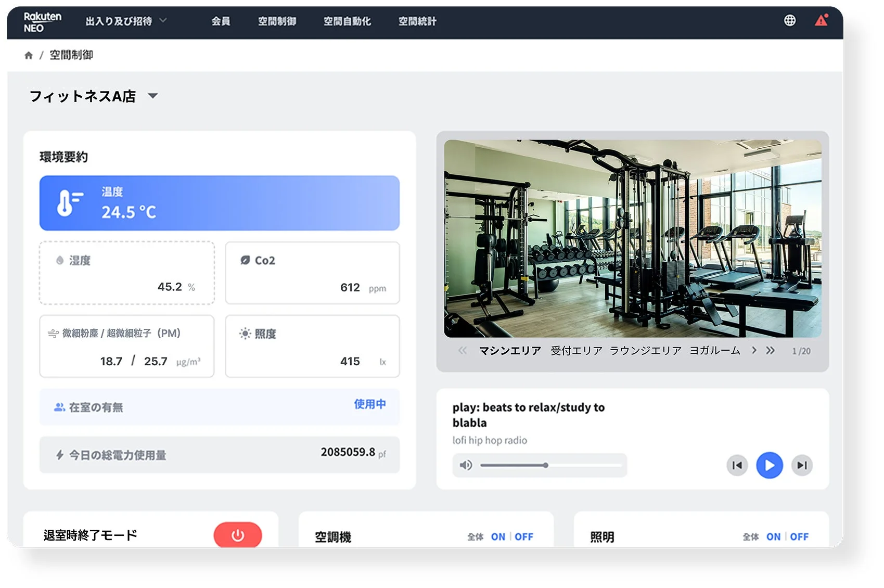Select the Co2 612 ppm card
Image resolution: width=884 pixels, height=588 pixels.
click(x=312, y=273)
